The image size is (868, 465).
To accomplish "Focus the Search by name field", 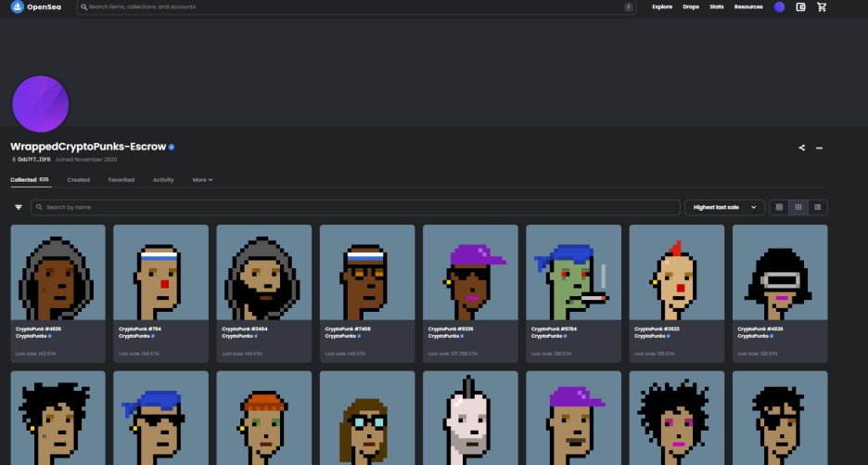I will pyautogui.click(x=355, y=207).
